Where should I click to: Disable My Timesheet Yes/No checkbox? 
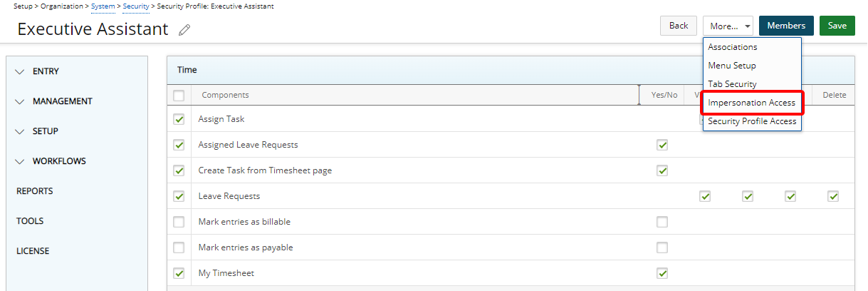[x=662, y=273]
